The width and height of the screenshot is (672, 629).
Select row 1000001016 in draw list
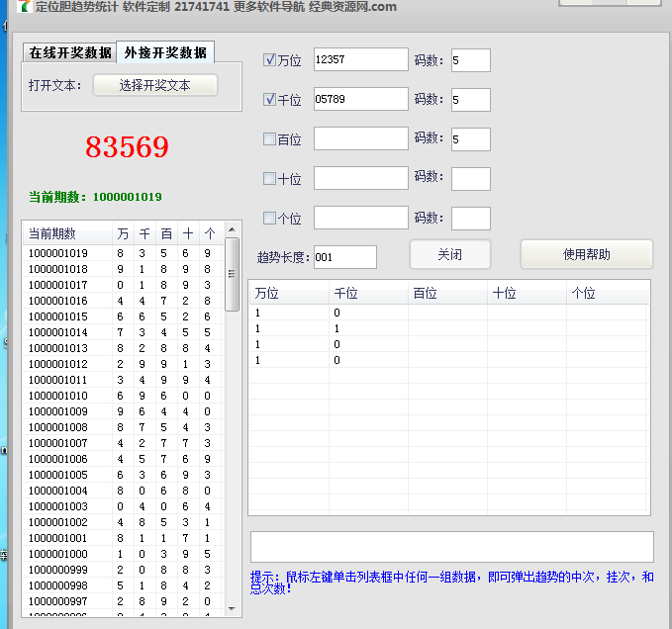click(x=124, y=301)
